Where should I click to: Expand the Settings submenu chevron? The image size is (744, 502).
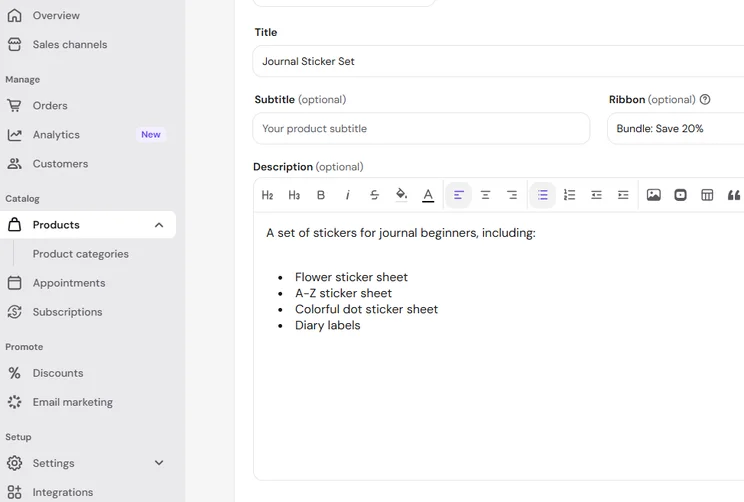click(x=159, y=463)
